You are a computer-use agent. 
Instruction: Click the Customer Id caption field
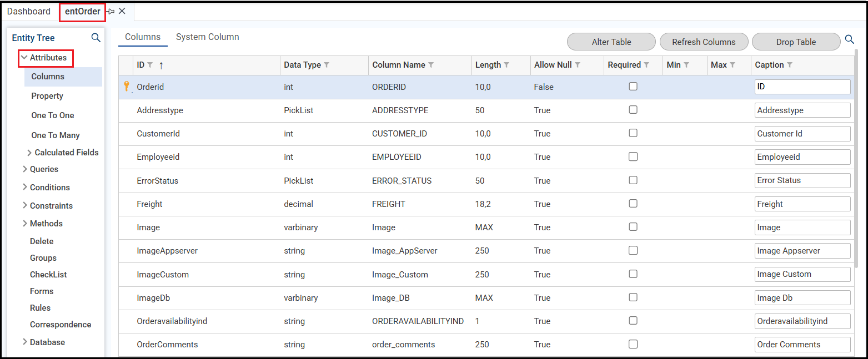click(802, 134)
